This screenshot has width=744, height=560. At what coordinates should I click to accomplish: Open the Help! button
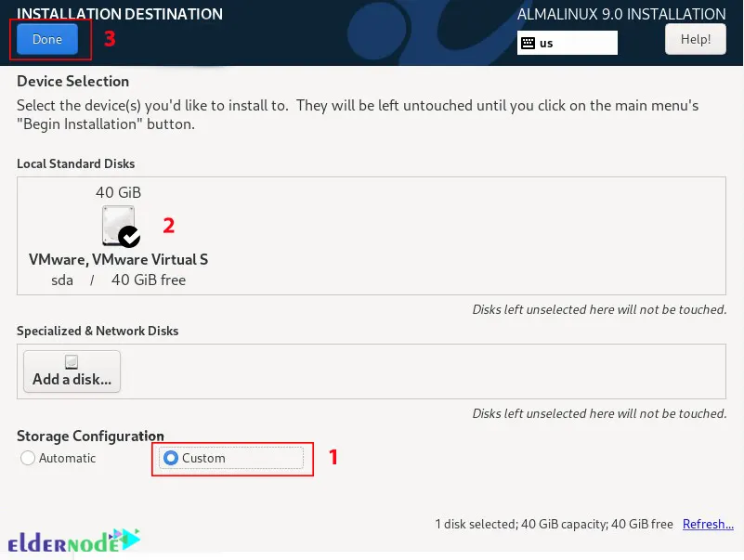(695, 39)
